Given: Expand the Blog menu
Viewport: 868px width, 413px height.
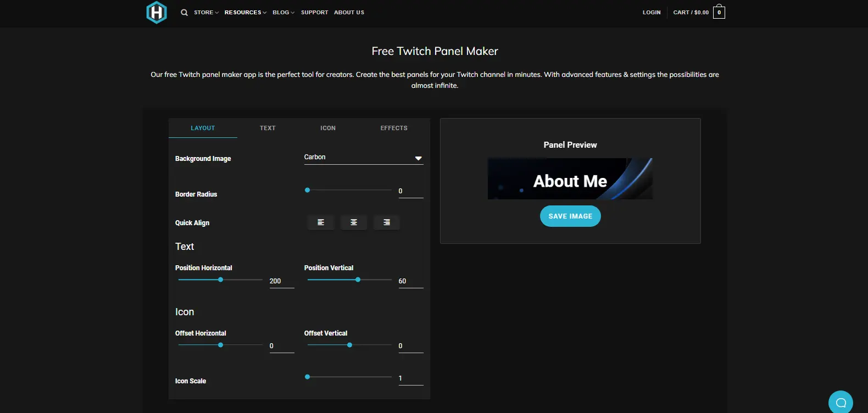Looking at the screenshot, I should 283,13.
